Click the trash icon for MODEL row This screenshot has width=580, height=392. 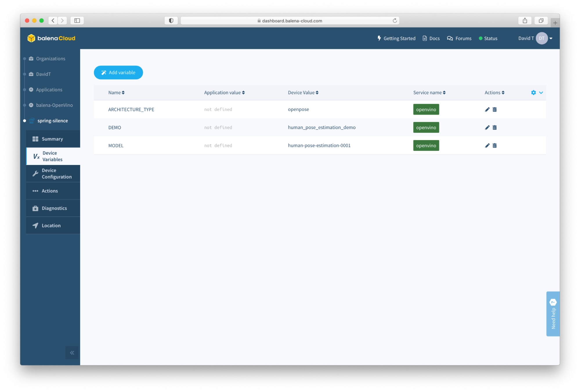(x=494, y=146)
